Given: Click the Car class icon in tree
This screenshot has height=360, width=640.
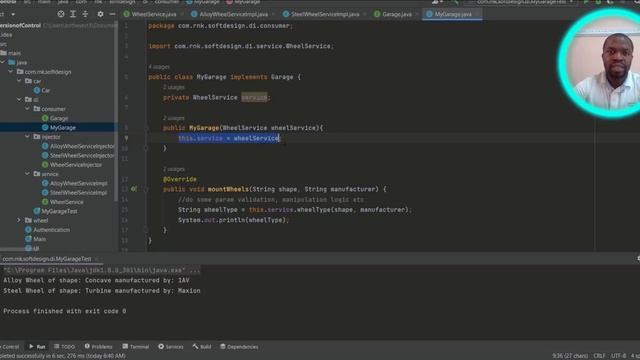Looking at the screenshot, I should [37, 90].
